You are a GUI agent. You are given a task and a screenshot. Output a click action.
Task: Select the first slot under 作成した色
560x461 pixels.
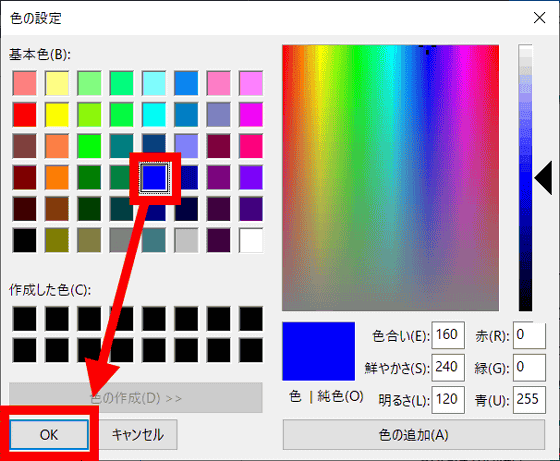pos(25,319)
